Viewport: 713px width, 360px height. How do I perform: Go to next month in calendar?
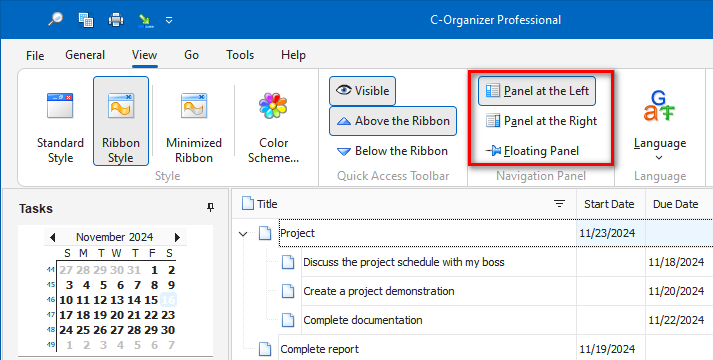177,237
